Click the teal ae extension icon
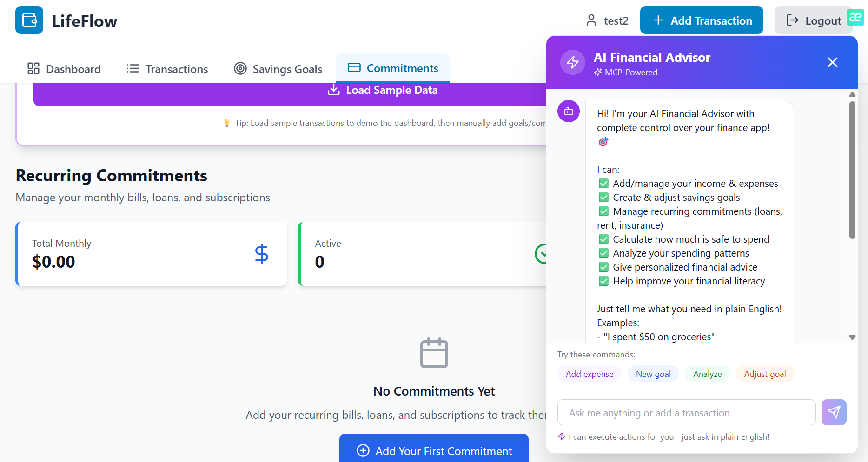This screenshot has width=868, height=462. [855, 17]
